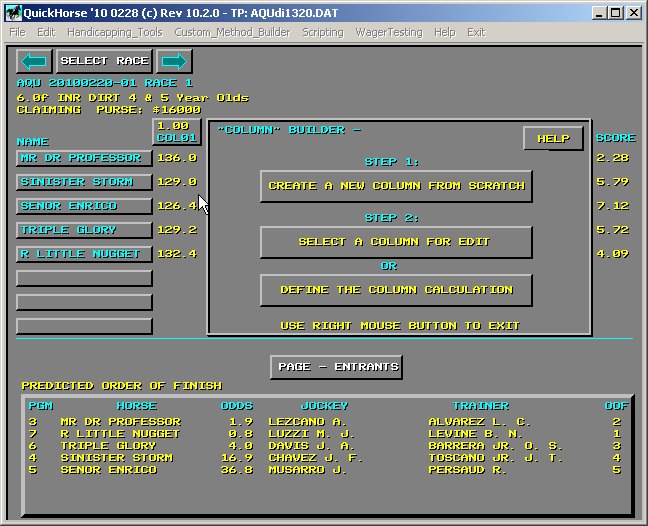The width and height of the screenshot is (648, 526).
Task: Click Create a New Column From Scratch
Action: [395, 186]
